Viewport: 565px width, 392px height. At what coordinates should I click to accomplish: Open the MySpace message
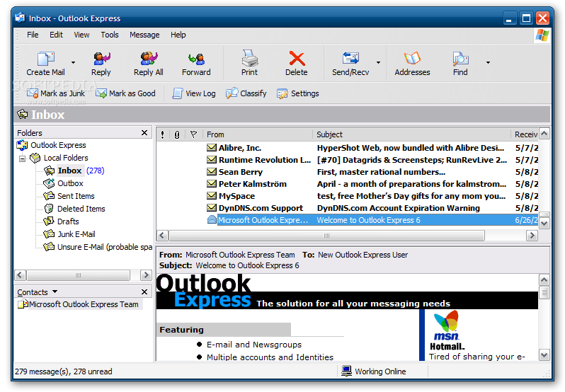(x=347, y=196)
